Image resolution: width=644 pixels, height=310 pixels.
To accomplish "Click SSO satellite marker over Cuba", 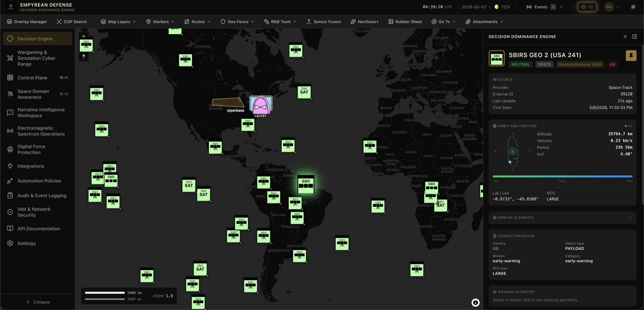I will tap(248, 124).
